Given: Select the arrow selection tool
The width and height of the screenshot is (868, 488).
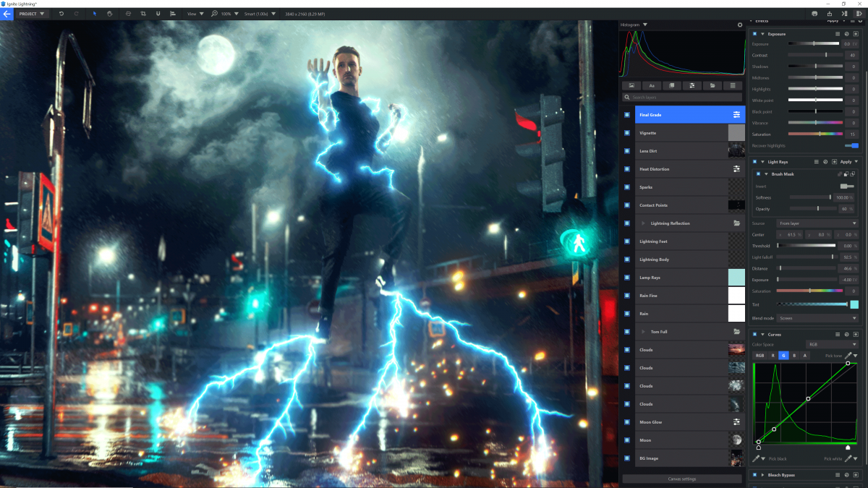Looking at the screenshot, I should pos(95,14).
